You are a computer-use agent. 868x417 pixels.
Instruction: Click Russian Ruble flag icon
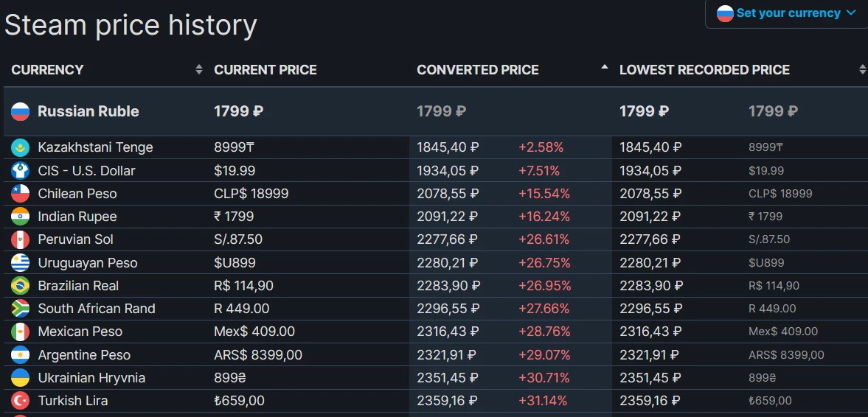click(21, 112)
